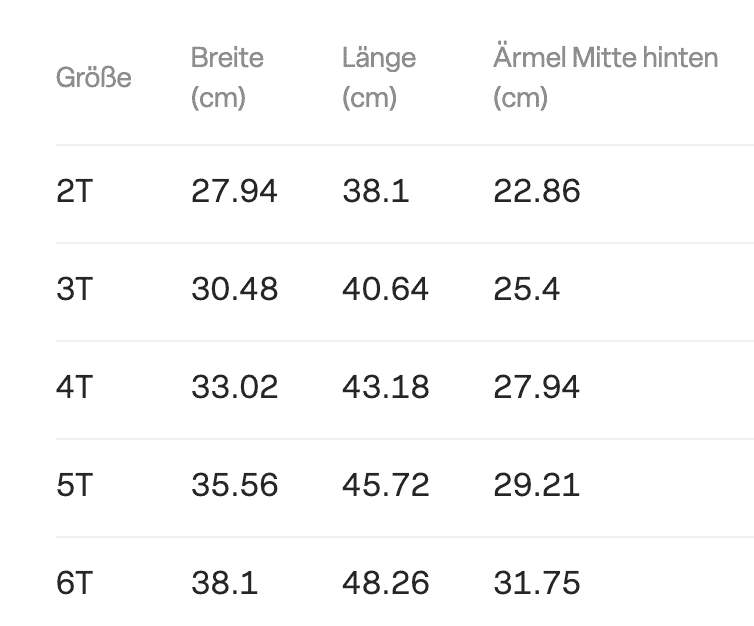Click the Länge (cm) column header
Viewport: 754px width, 626px height.
[379, 77]
